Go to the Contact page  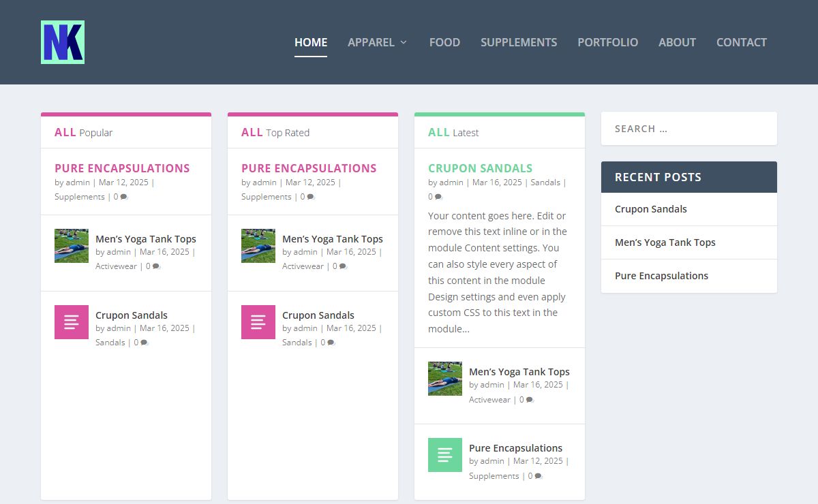(x=742, y=42)
